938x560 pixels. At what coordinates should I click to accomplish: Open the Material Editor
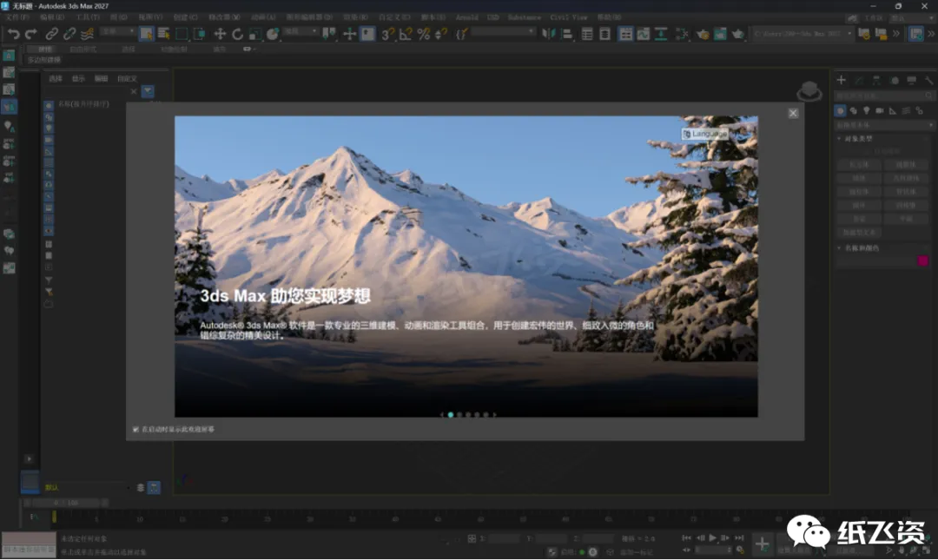[x=682, y=34]
